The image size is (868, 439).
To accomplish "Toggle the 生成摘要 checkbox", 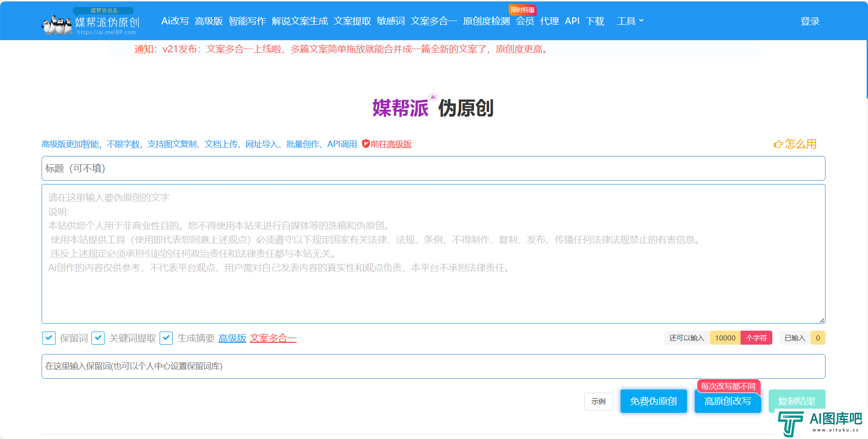I will [x=166, y=338].
